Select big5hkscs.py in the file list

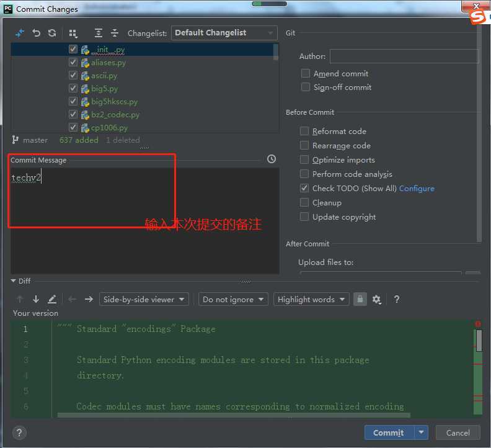point(114,102)
